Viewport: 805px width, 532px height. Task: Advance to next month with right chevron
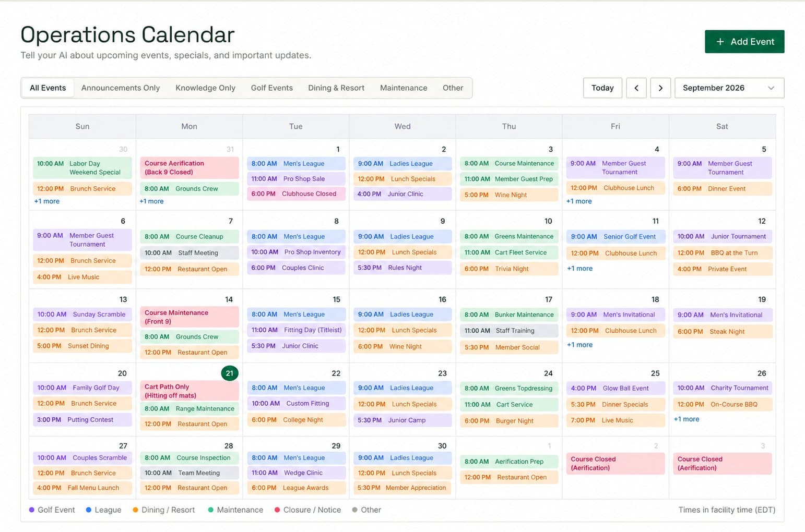(x=660, y=88)
